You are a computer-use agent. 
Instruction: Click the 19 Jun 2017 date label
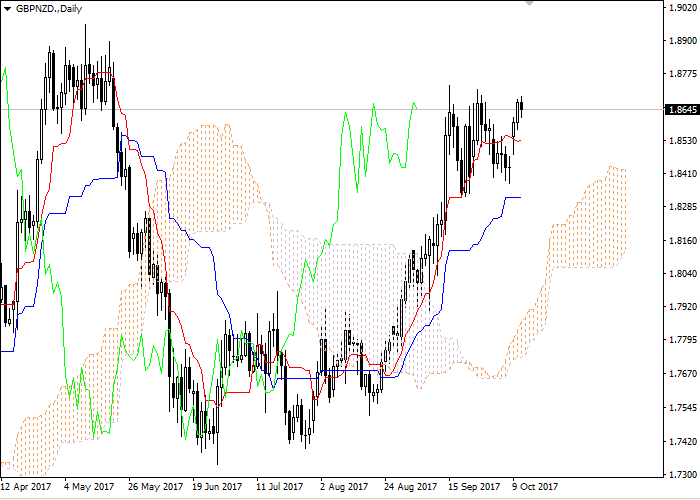pos(217,486)
